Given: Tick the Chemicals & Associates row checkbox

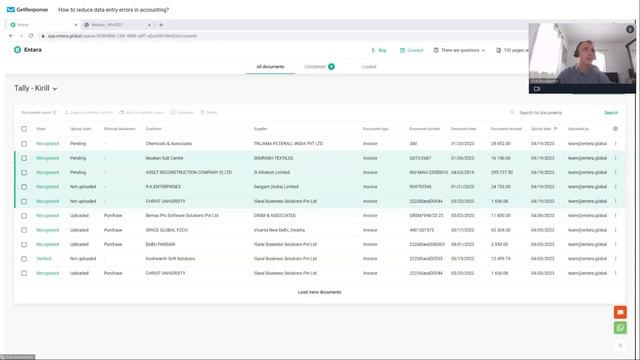Looking at the screenshot, I should 24,144.
